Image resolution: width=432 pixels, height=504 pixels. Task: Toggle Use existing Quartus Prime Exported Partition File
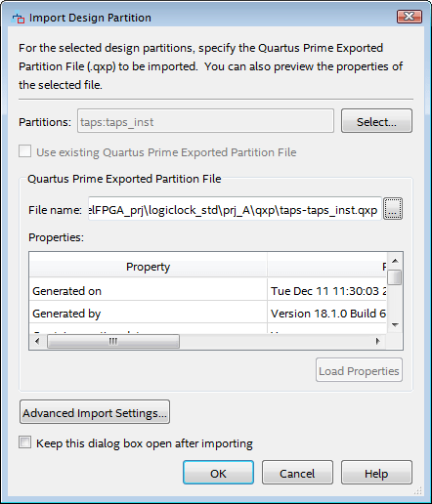[x=25, y=151]
